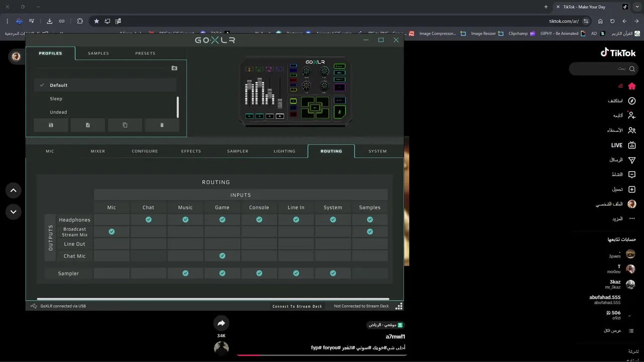The image size is (644, 362).
Task: Open the Sampler tab
Action: click(237, 151)
